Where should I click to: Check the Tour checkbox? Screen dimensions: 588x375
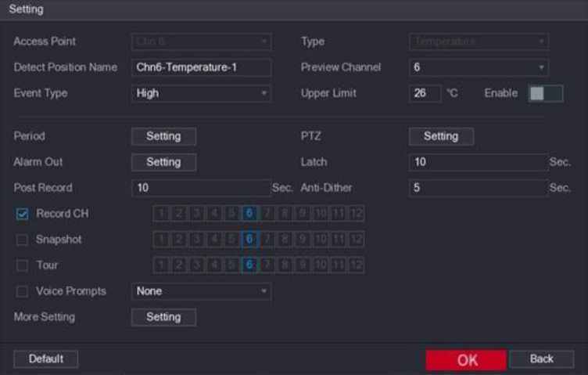[x=22, y=265]
